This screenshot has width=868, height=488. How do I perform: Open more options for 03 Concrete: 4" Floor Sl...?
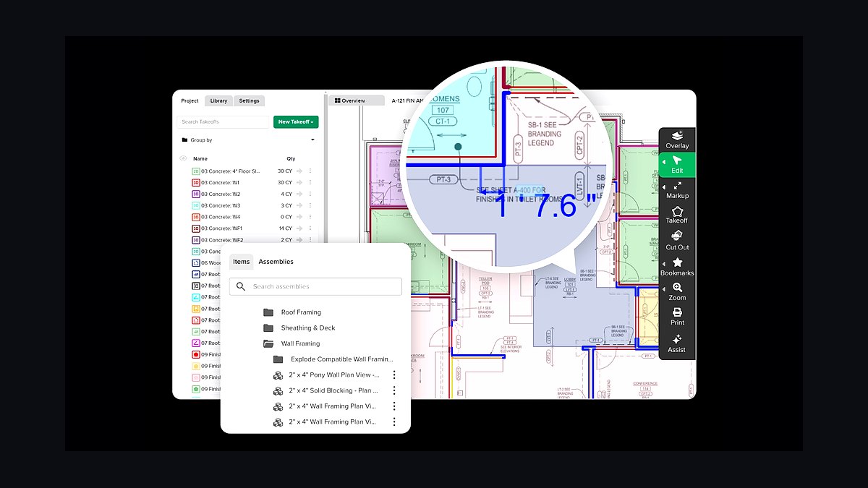click(x=310, y=171)
